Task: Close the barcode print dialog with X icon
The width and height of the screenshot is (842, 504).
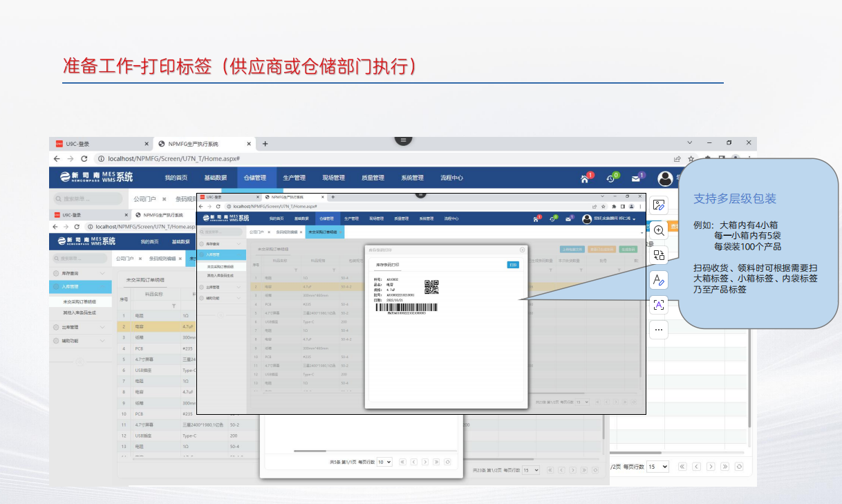Action: pyautogui.click(x=522, y=250)
